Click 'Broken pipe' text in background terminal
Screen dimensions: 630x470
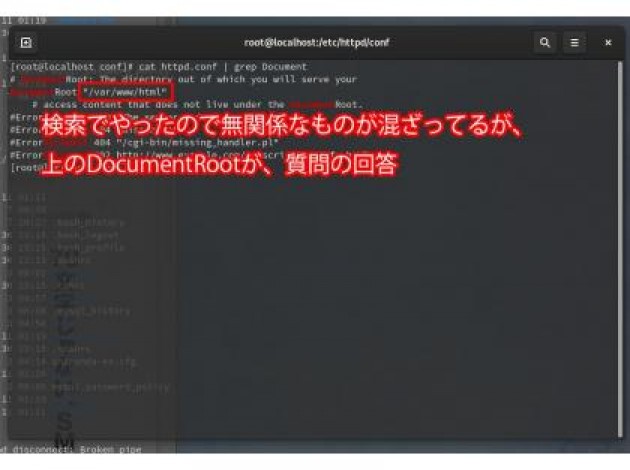pos(110,449)
